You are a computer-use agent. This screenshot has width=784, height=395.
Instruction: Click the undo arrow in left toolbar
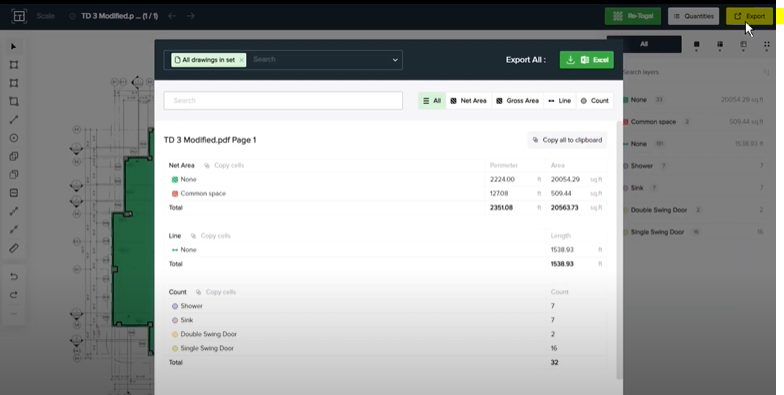14,276
